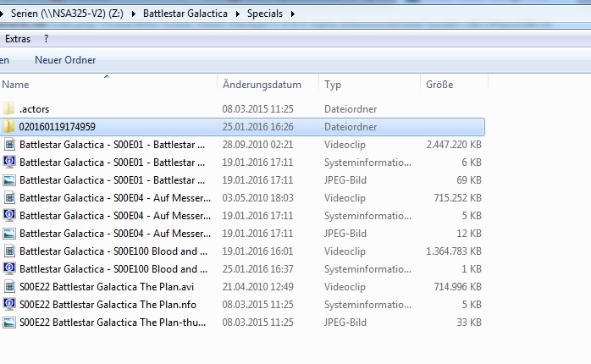Screen dimensions: 591x364
Task: Click the date '21.04.2010 12:49'
Action: (x=257, y=287)
